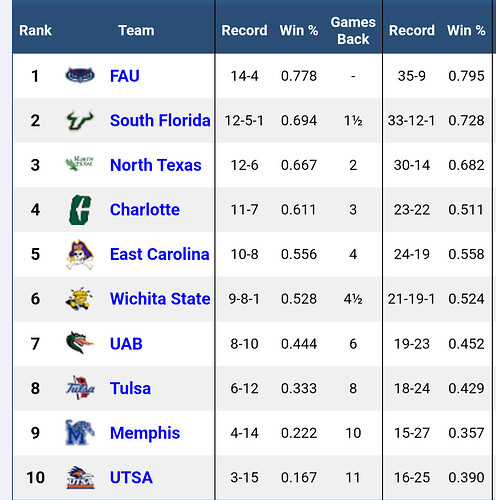Click the Tulsa script logo
Screen dimensions: 496x500
pos(80,388)
